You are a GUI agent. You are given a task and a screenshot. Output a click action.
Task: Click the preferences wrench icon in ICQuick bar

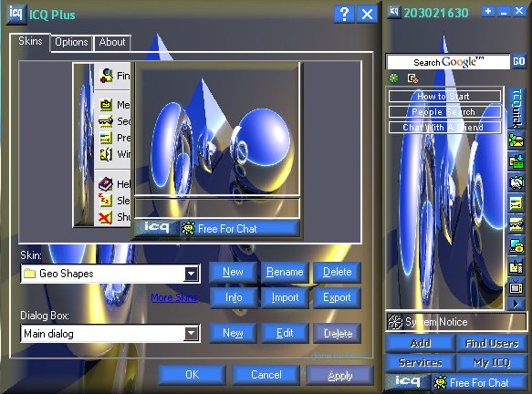point(516,204)
